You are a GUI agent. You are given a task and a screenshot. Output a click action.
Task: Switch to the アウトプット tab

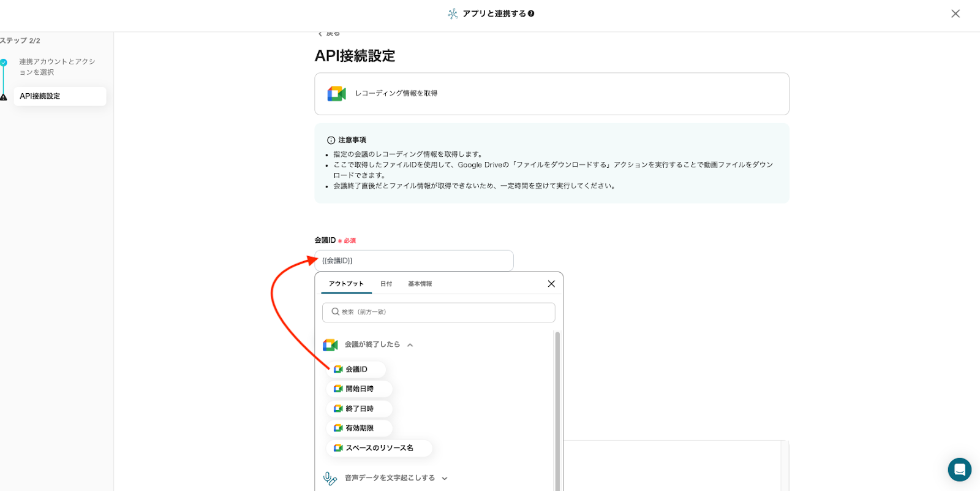346,284
